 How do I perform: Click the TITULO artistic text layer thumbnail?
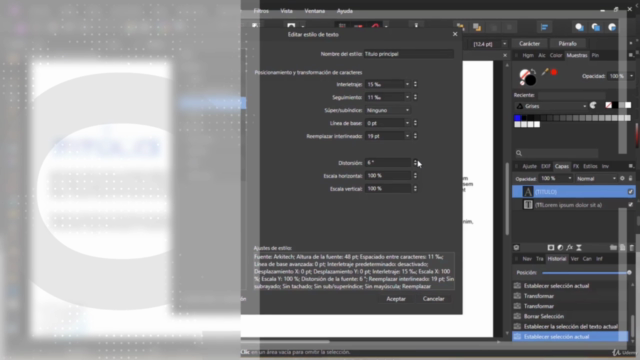[x=528, y=191]
